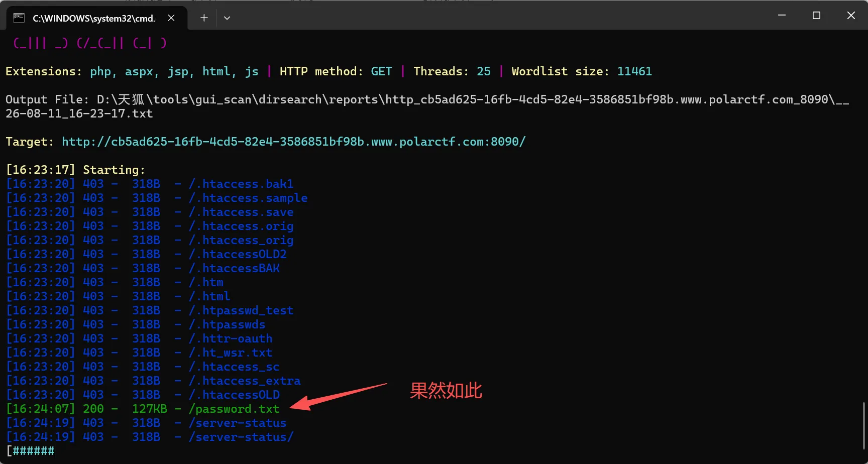
Task: Minimize the terminal window
Action: pos(782,16)
